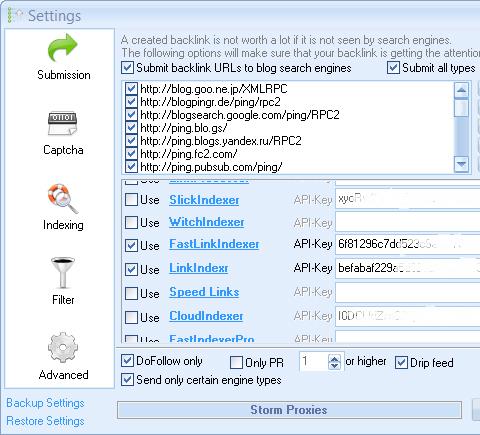Select the Advanced tab label
Viewport: 480px width, 435px height.
pos(63,375)
